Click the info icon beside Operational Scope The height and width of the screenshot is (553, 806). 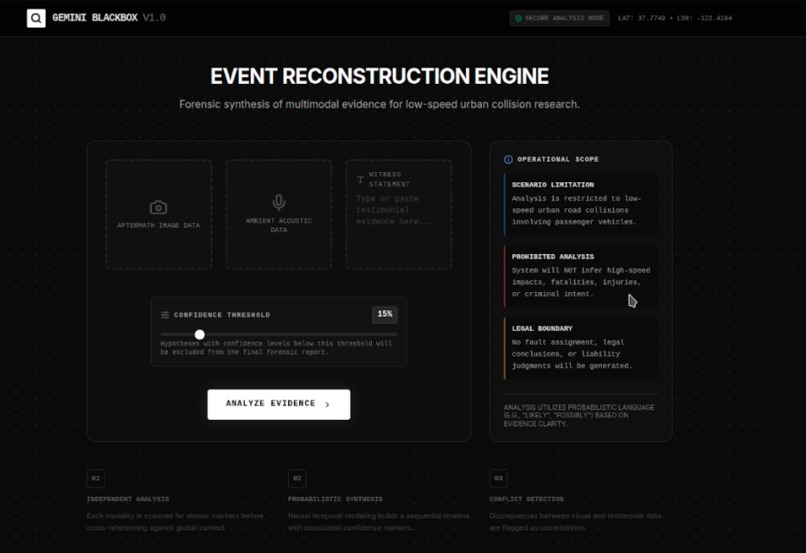tap(508, 159)
